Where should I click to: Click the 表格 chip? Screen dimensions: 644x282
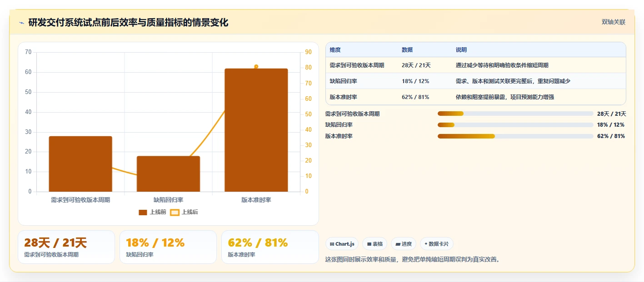coord(375,244)
